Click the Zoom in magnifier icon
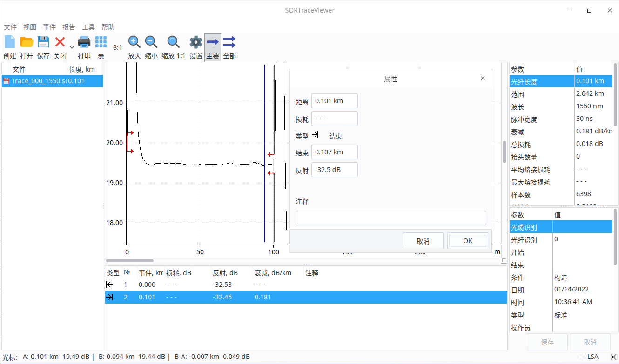This screenshot has height=364, width=619. (x=135, y=43)
